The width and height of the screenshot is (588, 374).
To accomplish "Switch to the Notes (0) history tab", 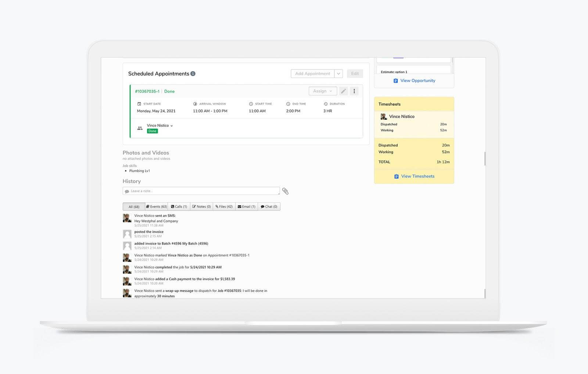I will click(x=201, y=206).
